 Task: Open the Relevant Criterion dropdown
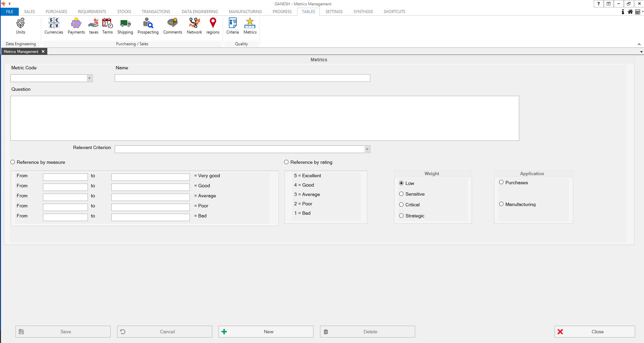[x=367, y=149]
